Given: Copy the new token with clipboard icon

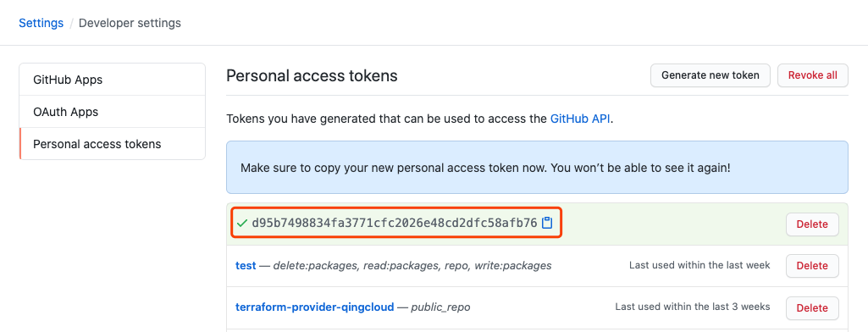Looking at the screenshot, I should tap(547, 223).
